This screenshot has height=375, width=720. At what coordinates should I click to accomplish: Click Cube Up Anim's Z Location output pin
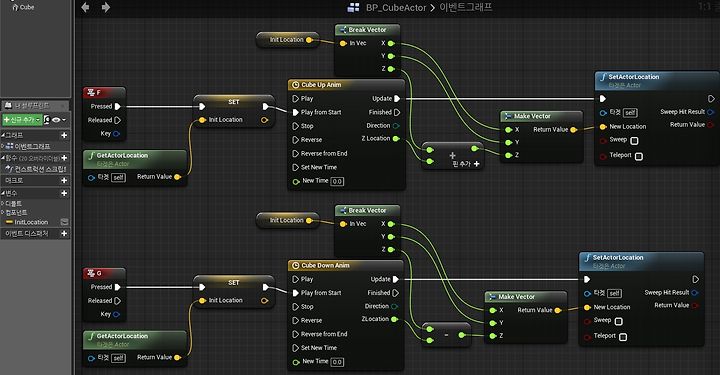(x=396, y=139)
